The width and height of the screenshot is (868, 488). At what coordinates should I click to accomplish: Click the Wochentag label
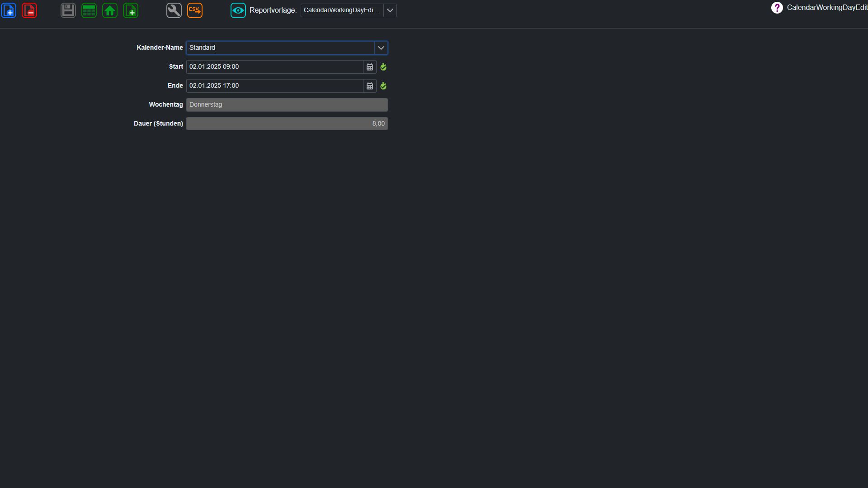pos(166,104)
